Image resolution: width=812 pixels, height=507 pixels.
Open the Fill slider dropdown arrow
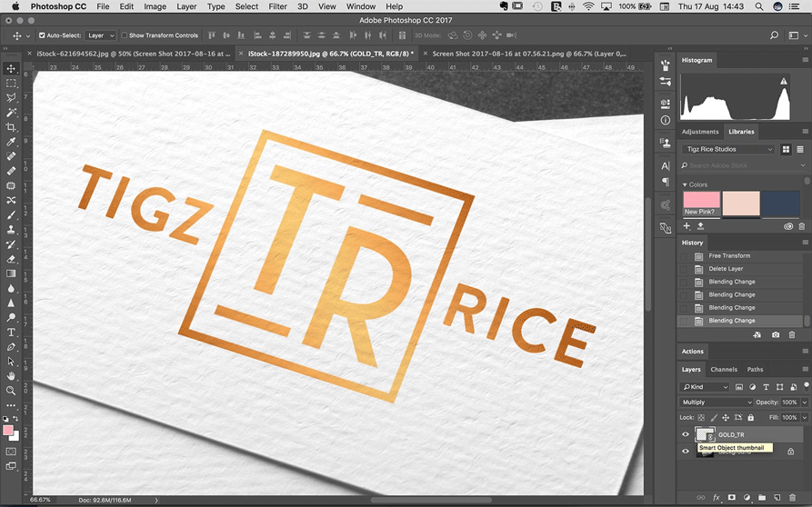coord(805,417)
